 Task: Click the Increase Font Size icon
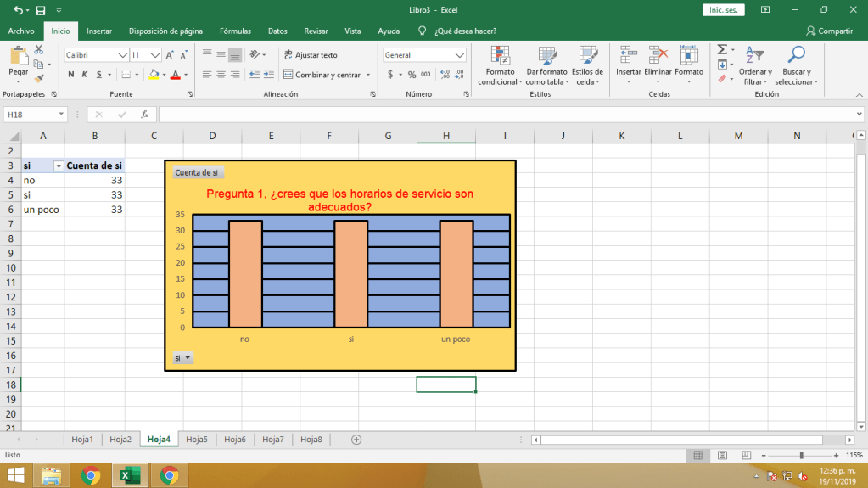(171, 55)
